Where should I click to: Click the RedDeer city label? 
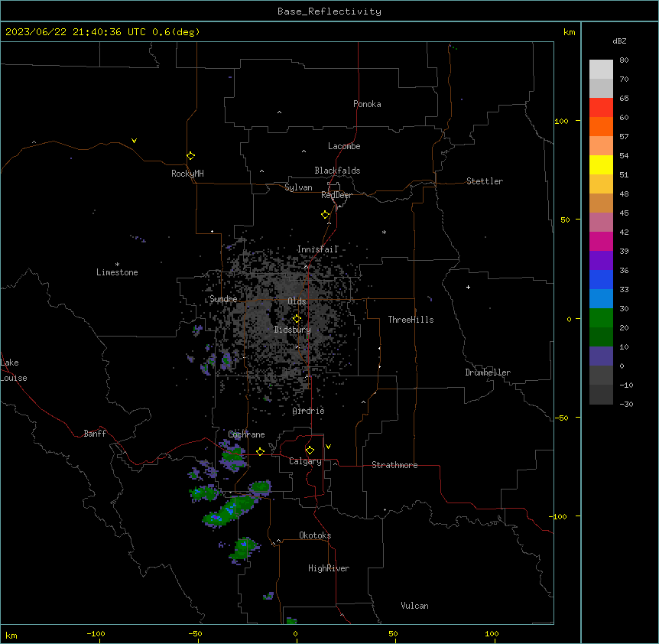336,195
